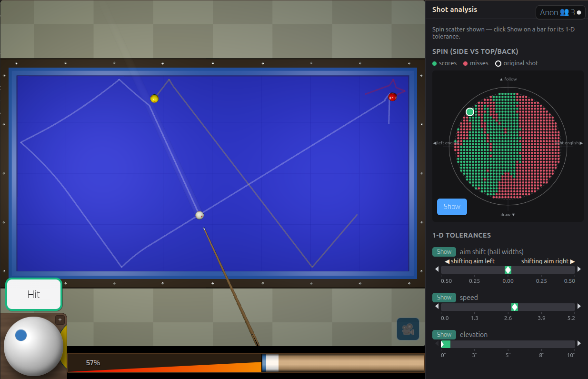Screen dimensions: 588x379
Task: Click the 10° tick on elevation scale
Action: click(570, 355)
